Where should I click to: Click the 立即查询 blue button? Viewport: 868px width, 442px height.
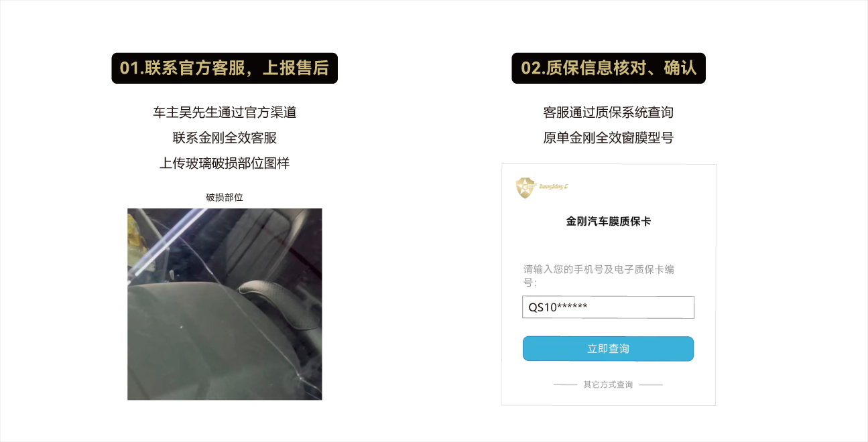608,349
